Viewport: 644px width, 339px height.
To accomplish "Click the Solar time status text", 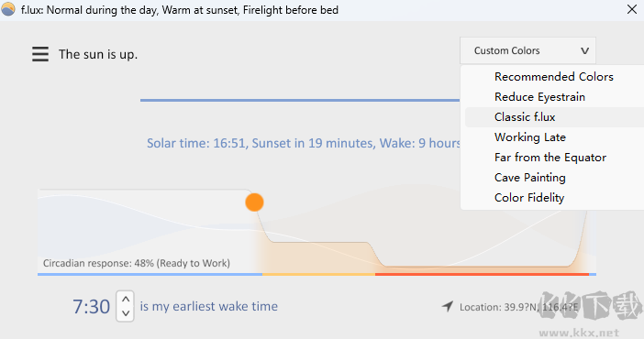I will click(x=304, y=143).
